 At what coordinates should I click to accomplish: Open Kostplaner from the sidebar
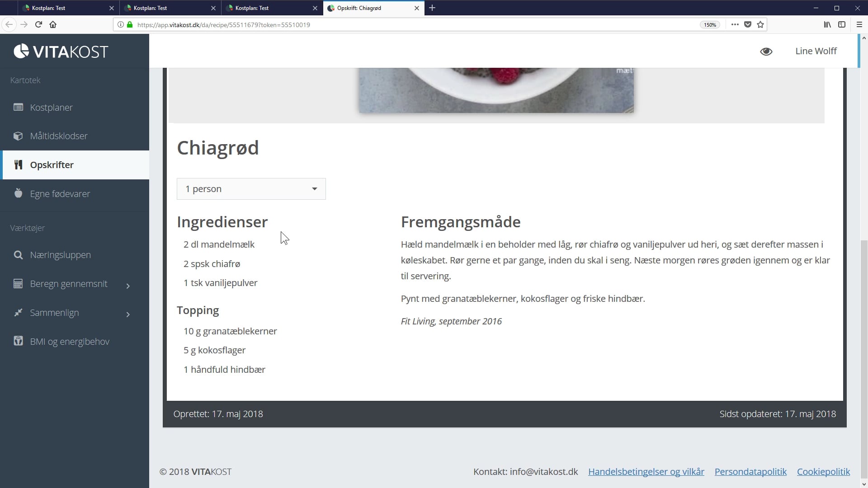coord(51,108)
